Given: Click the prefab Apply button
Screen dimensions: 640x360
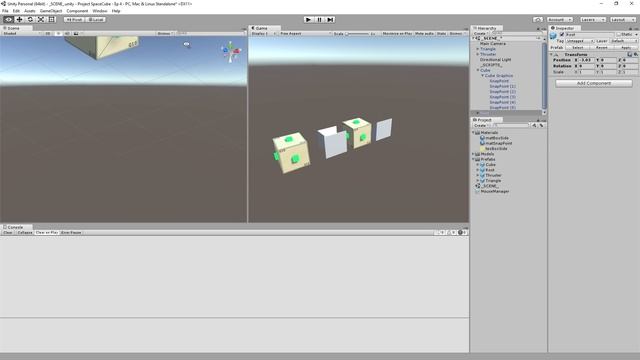Looking at the screenshot, I should click(626, 48).
